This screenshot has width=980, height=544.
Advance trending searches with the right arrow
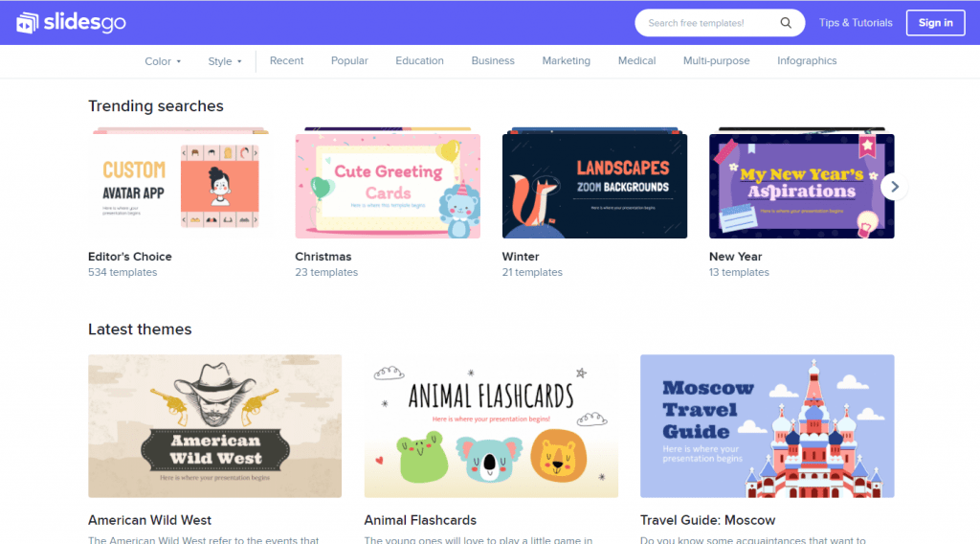click(x=895, y=187)
